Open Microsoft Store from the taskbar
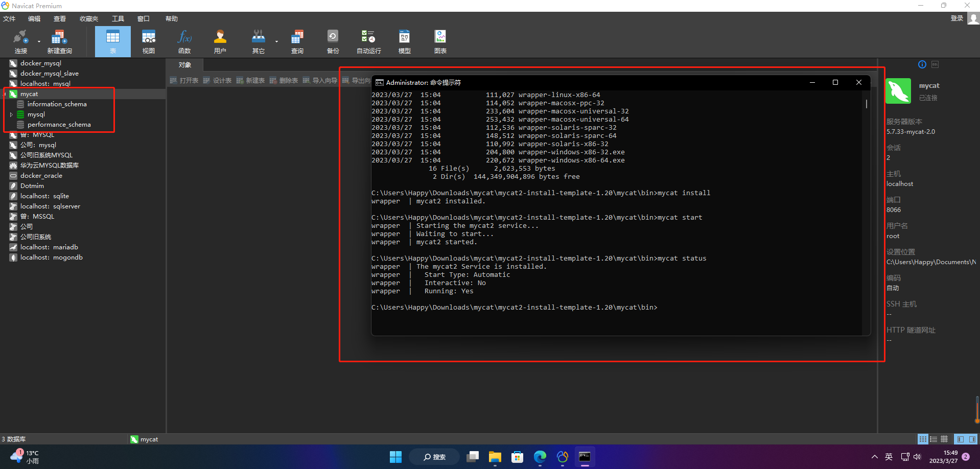980x469 pixels. (517, 457)
